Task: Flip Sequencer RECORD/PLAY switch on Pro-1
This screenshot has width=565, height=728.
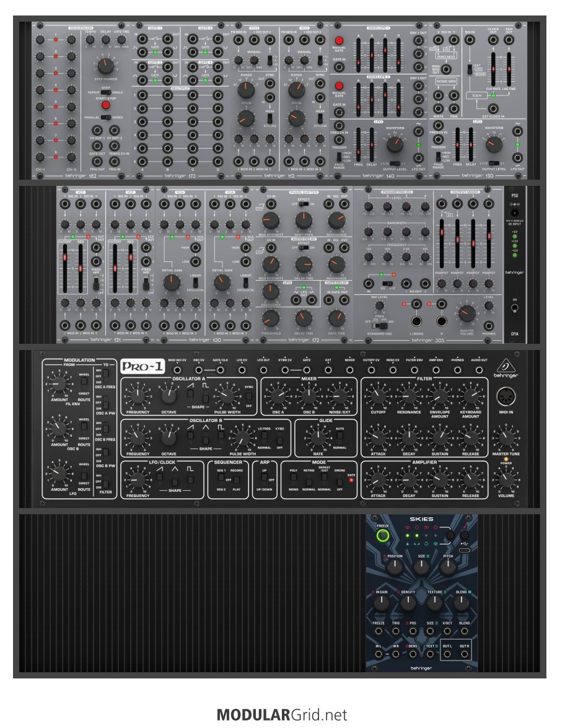Action: (236, 480)
